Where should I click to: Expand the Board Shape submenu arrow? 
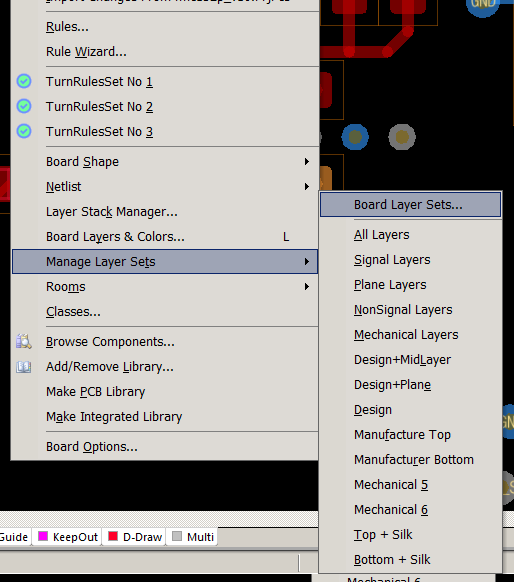307,161
